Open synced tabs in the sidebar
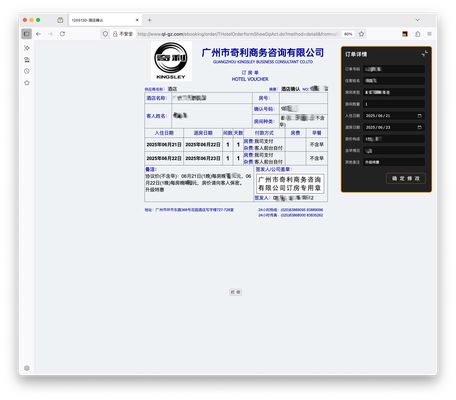 tap(27, 60)
